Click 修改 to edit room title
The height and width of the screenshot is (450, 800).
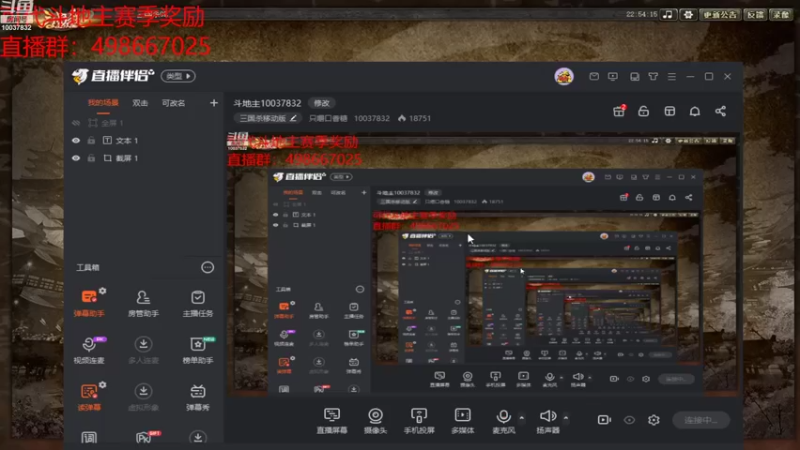point(321,103)
